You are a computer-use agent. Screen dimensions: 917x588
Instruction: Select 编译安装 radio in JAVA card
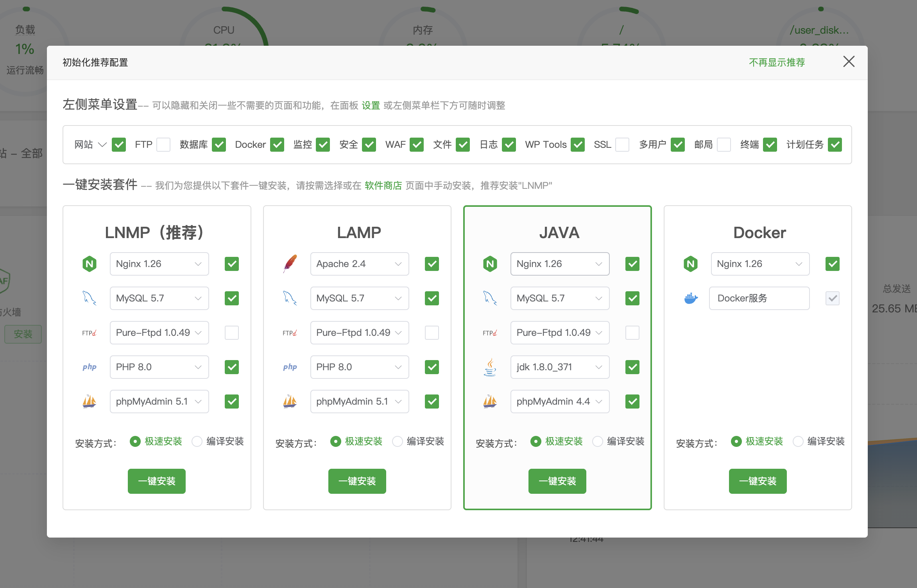click(x=598, y=441)
